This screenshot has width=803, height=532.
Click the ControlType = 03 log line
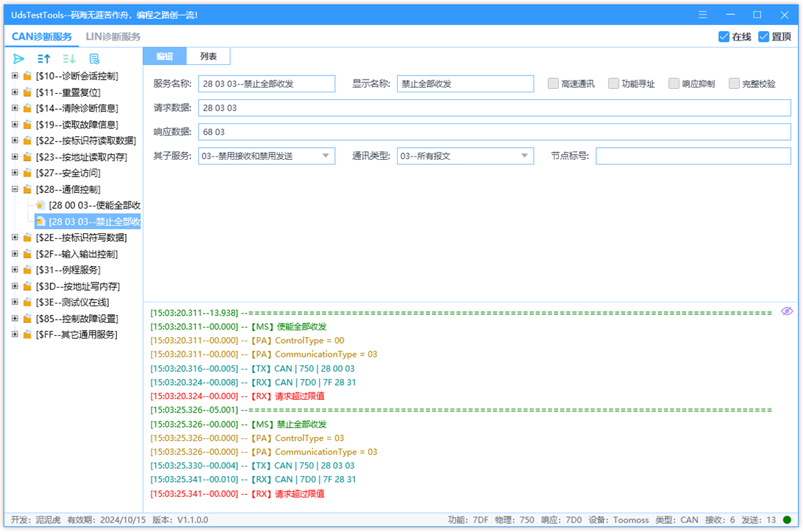[247, 438]
